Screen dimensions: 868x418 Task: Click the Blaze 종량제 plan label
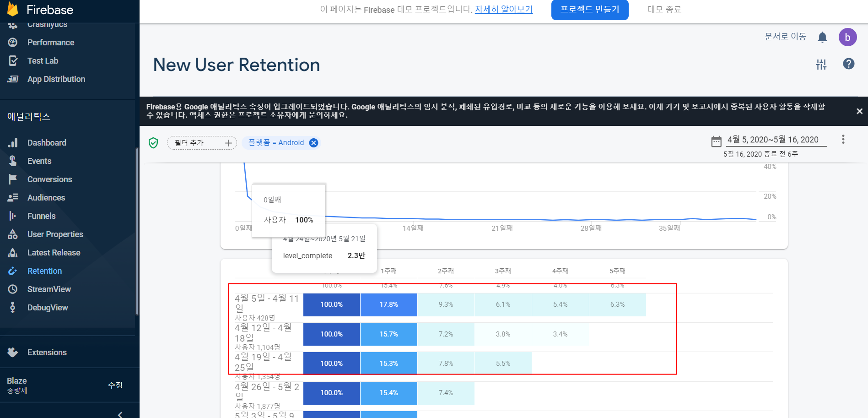(x=17, y=385)
